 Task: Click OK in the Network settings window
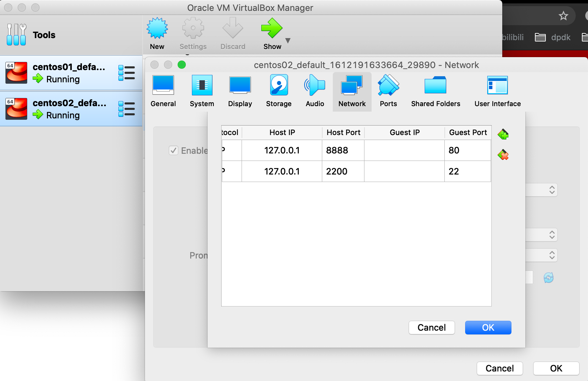[556, 368]
